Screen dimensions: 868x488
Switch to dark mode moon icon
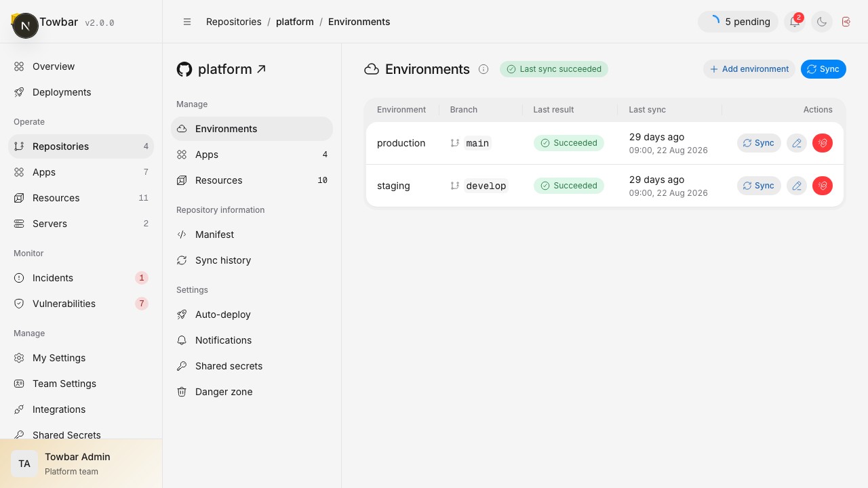(822, 22)
